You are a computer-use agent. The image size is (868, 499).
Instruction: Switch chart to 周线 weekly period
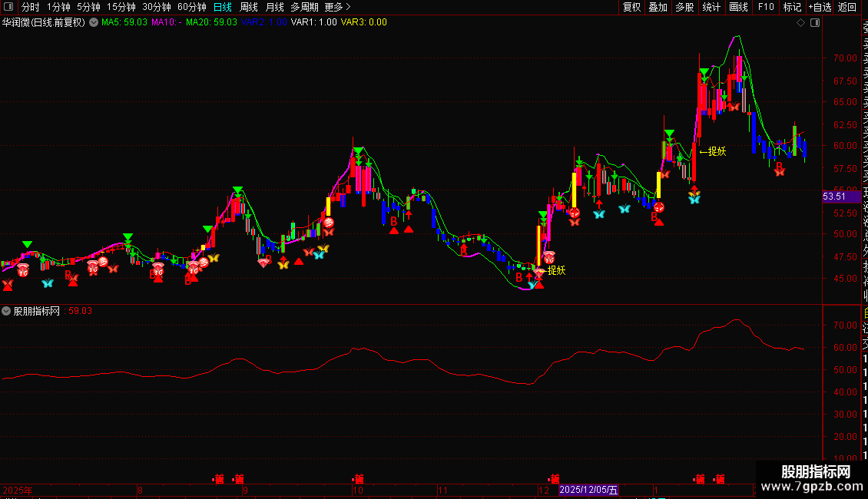click(x=249, y=7)
